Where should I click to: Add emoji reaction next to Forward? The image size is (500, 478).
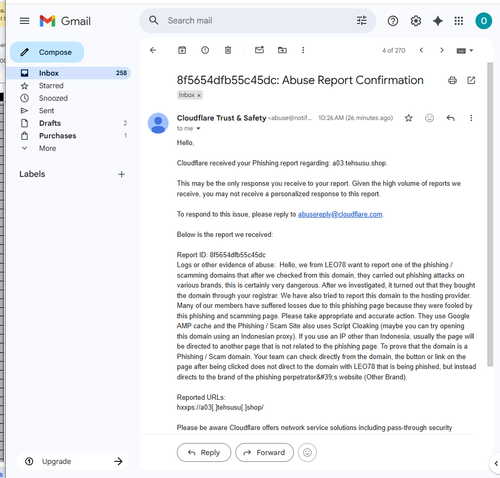click(x=307, y=452)
